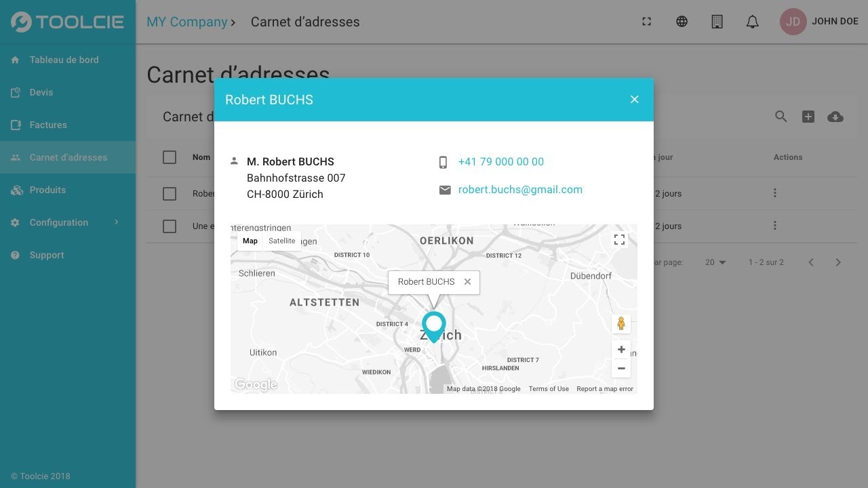Click the envelope email icon in dialog

pos(445,190)
